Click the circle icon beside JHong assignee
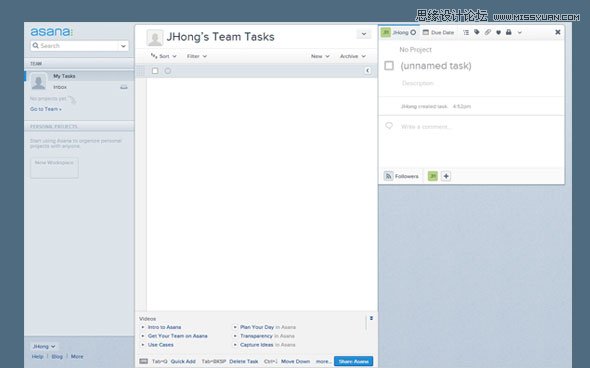590x368 pixels. [413, 32]
